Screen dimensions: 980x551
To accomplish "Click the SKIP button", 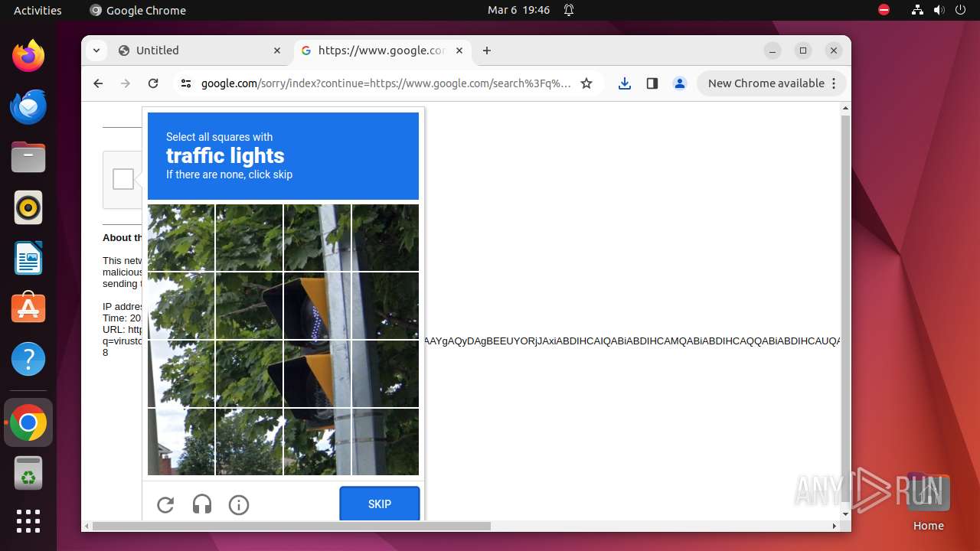I will pyautogui.click(x=380, y=504).
